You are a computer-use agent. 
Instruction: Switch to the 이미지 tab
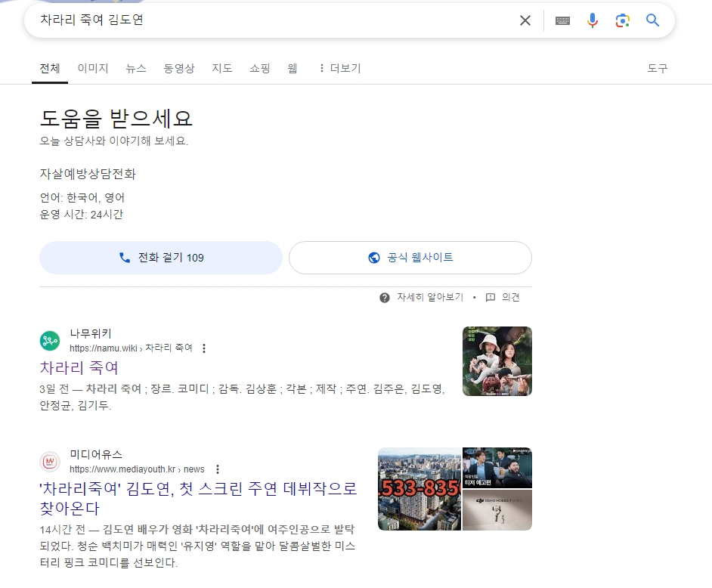point(93,68)
